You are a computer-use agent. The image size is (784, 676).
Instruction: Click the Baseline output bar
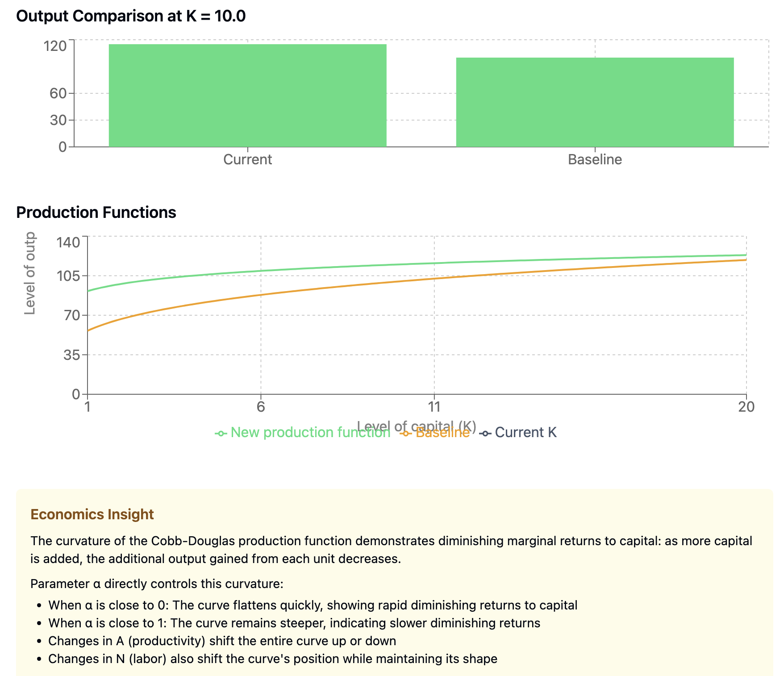pyautogui.click(x=595, y=102)
